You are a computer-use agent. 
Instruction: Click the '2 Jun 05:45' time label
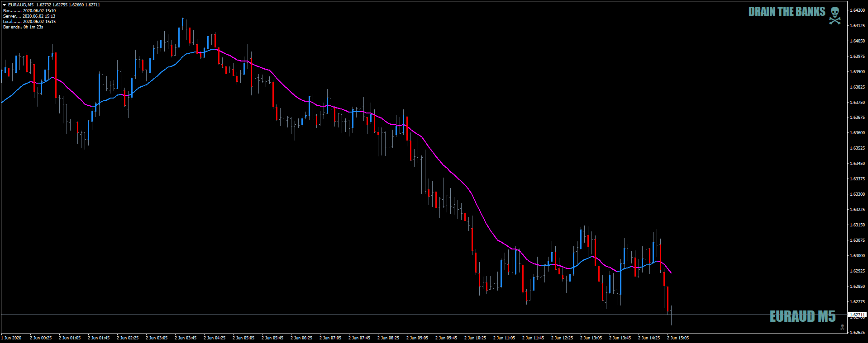tap(272, 338)
